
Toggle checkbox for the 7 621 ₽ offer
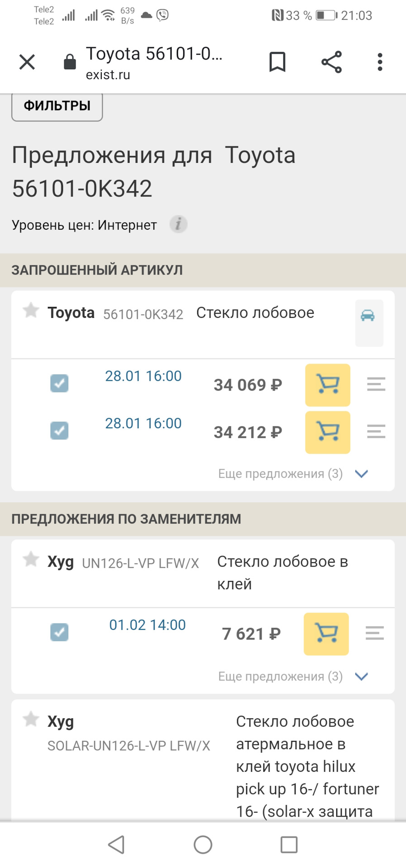click(59, 632)
